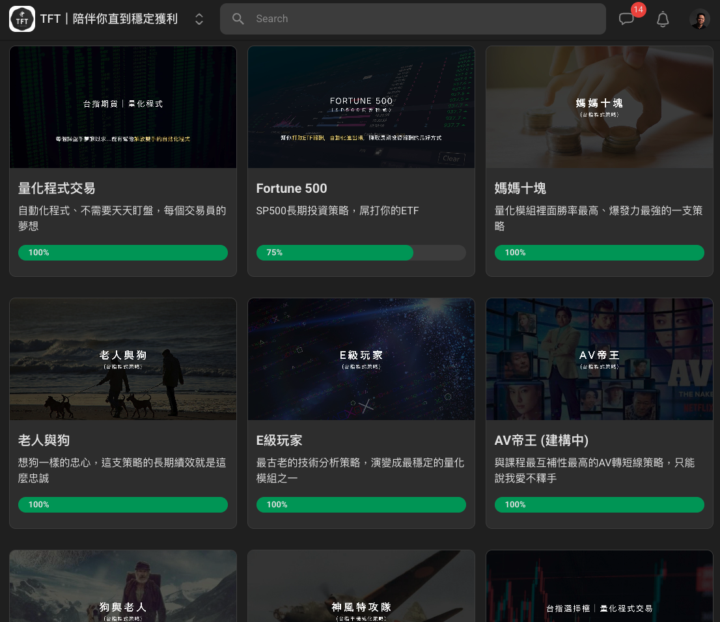
Task: Open the 神風特攻隊 course thumbnail
Action: coord(361,586)
